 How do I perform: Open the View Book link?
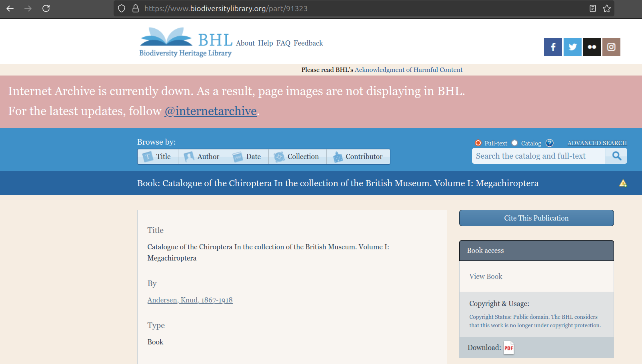click(486, 276)
